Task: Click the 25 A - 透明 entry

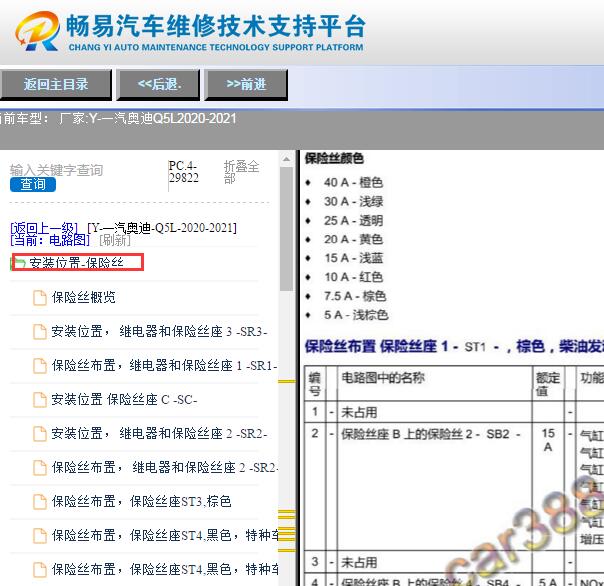Action: tap(353, 221)
